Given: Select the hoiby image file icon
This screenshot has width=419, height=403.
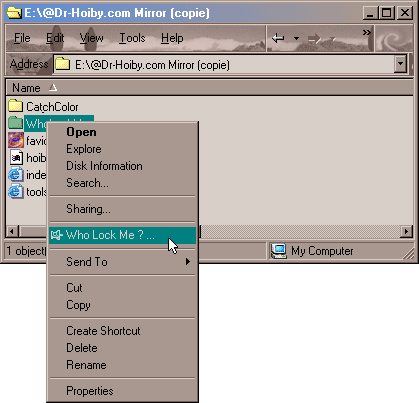Looking at the screenshot, I should click(x=16, y=157).
